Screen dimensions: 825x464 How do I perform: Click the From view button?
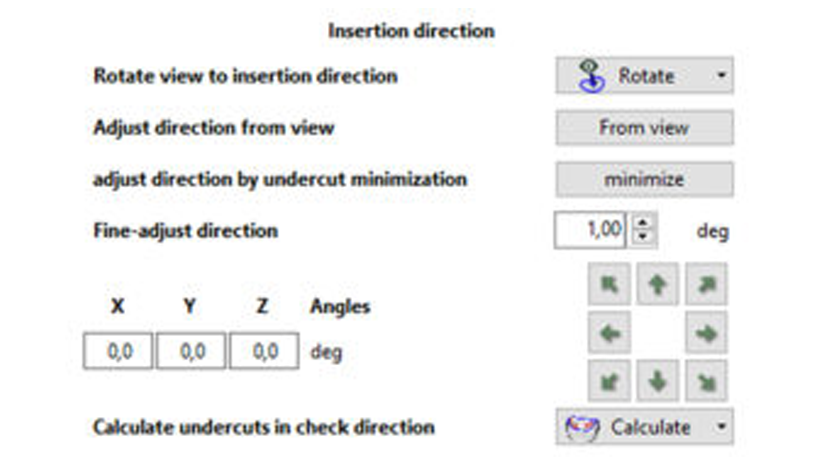(645, 127)
